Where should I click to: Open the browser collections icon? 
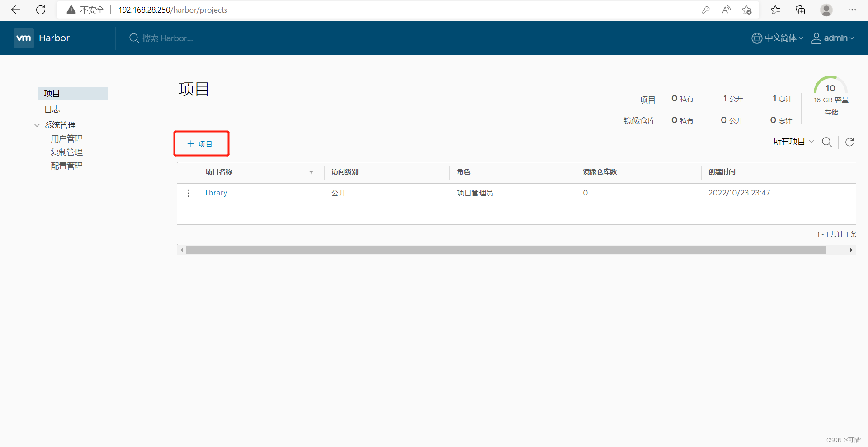(x=800, y=10)
